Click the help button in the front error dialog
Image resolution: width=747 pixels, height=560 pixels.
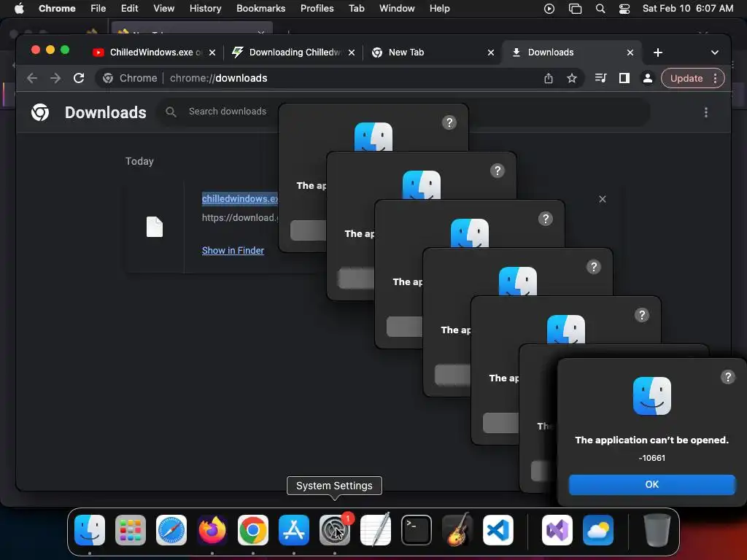pyautogui.click(x=727, y=377)
